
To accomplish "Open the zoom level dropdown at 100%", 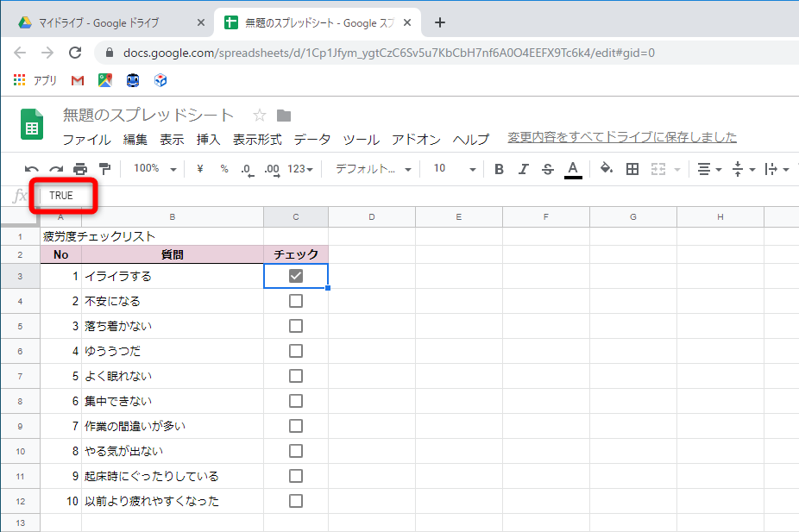I will tap(153, 169).
